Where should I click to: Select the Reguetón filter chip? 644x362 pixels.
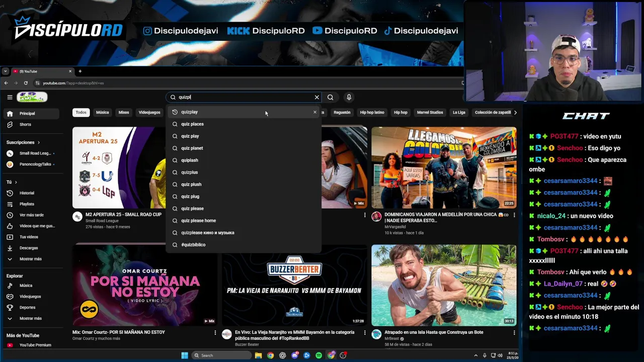tap(342, 113)
